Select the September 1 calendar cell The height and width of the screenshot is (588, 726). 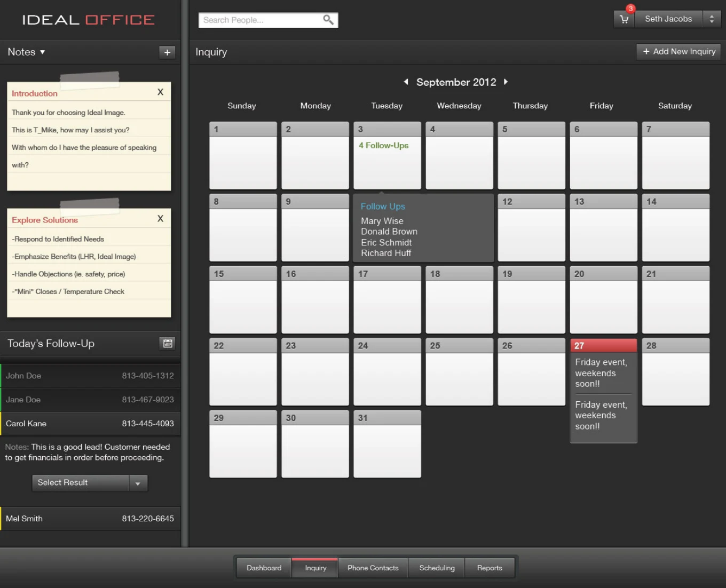(x=243, y=155)
